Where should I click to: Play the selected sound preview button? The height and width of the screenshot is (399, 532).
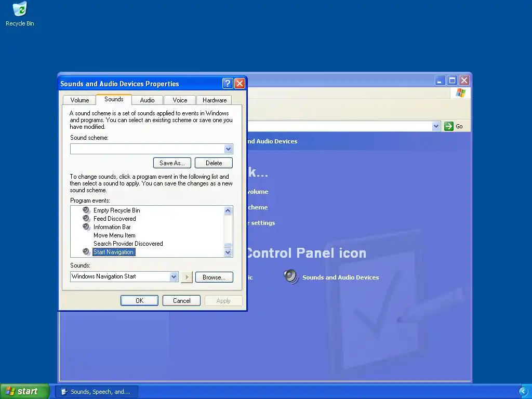187,277
